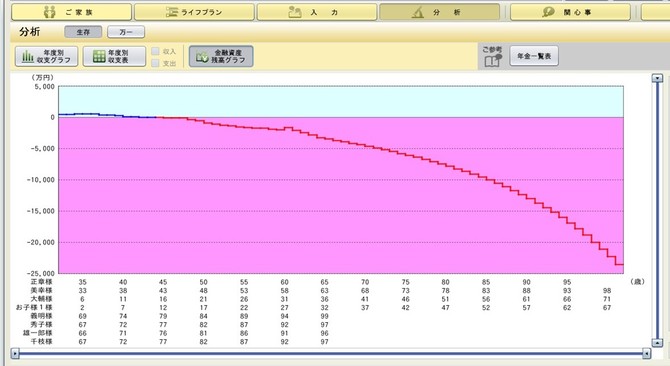The image size is (670, 366).
Task: Click the bar chart icon for 年度別収支グラフ
Action: click(28, 56)
